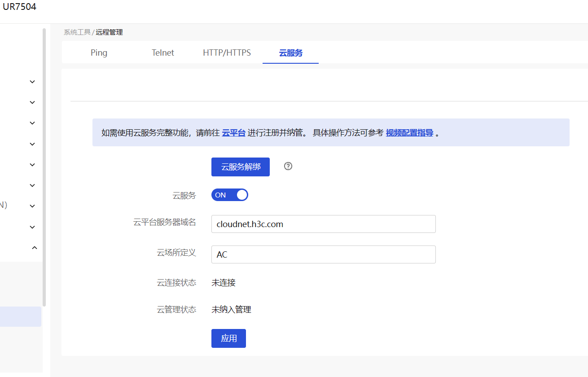The height and width of the screenshot is (377, 588).
Task: Switch to the Ping tab
Action: pyautogui.click(x=99, y=53)
